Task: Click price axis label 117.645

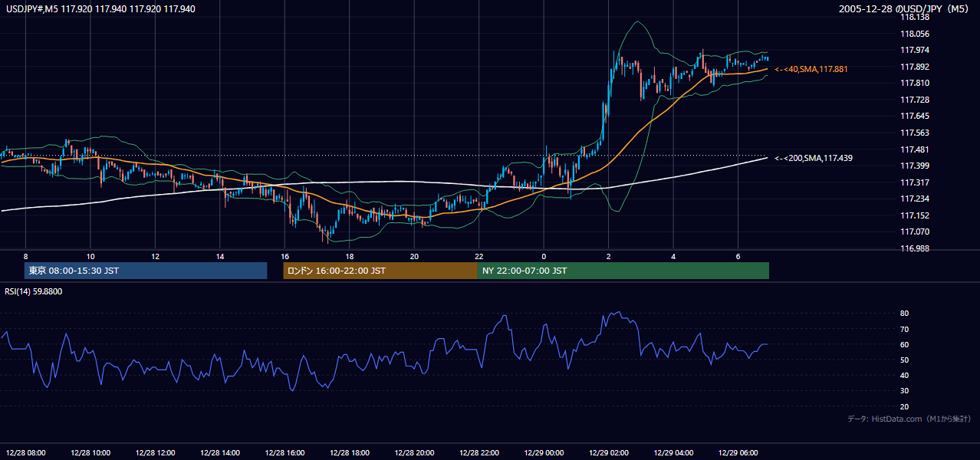Action: (x=914, y=117)
